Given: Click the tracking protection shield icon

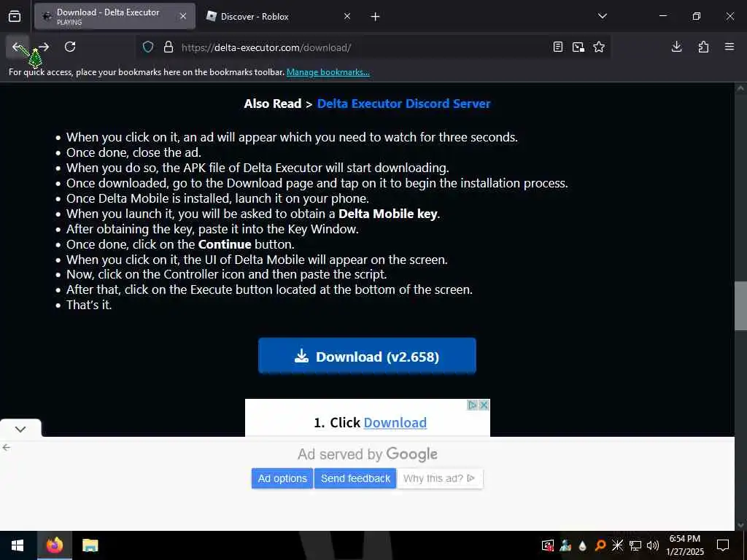Looking at the screenshot, I should point(148,47).
